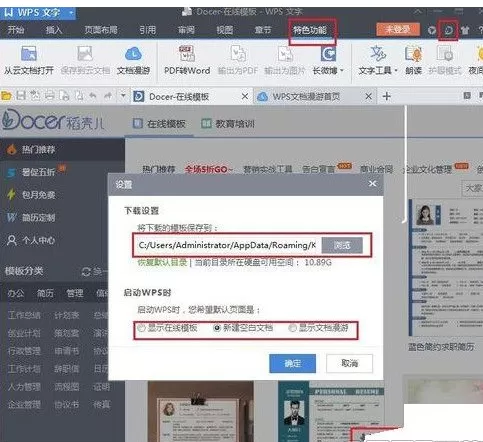Open the WPS 文字 application menu dropdown

point(71,13)
